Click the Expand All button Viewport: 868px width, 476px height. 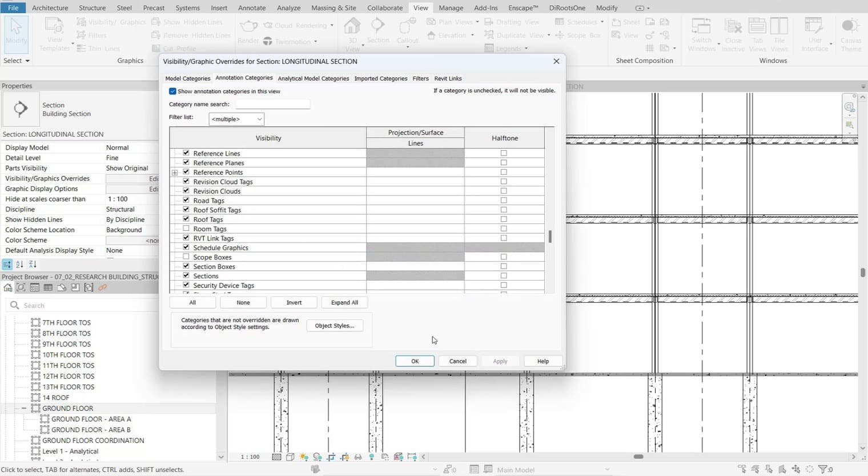[345, 303]
